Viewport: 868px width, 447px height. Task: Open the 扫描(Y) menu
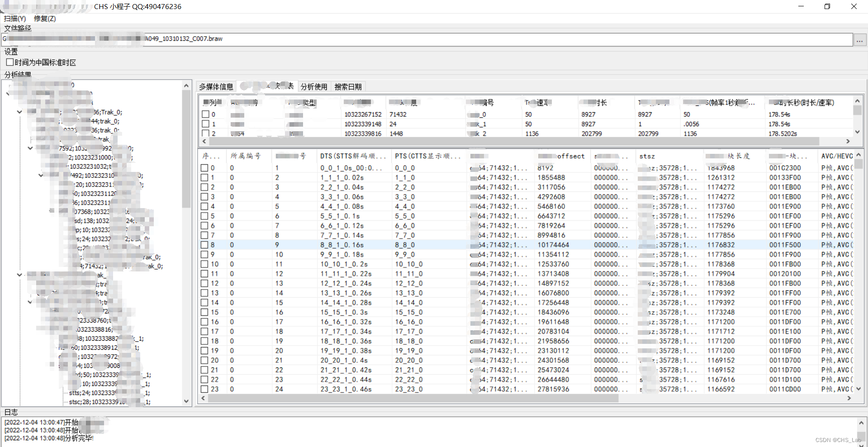pyautogui.click(x=15, y=19)
